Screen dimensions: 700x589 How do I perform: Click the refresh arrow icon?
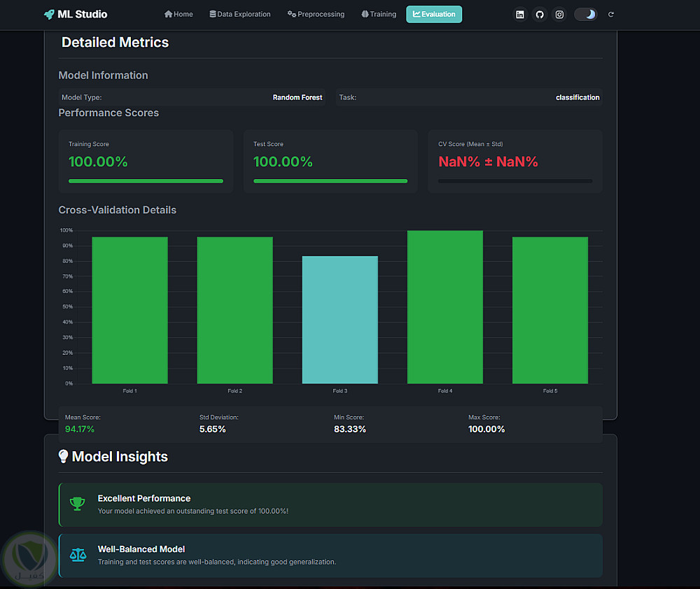[611, 14]
